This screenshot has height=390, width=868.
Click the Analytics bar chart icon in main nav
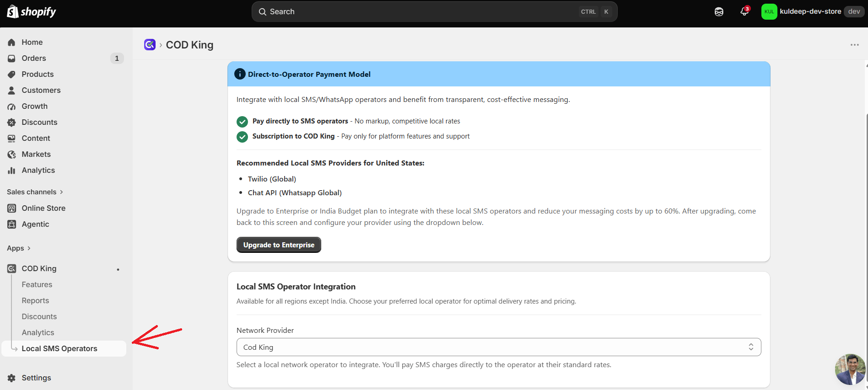tap(12, 170)
